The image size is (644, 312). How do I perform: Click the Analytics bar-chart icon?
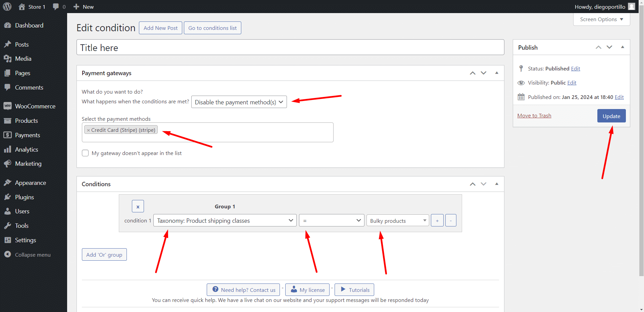point(8,149)
